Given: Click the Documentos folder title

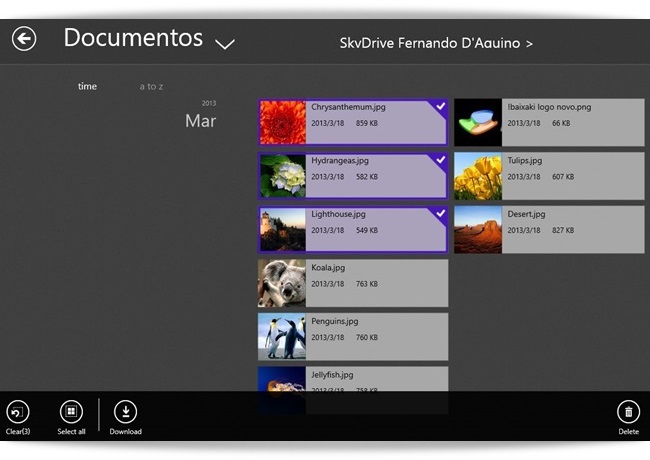Looking at the screenshot, I should click(x=133, y=38).
